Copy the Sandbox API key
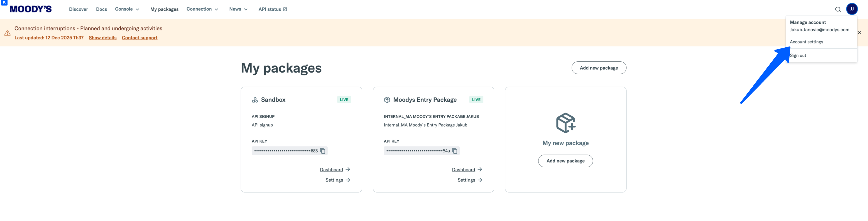 pyautogui.click(x=322, y=151)
